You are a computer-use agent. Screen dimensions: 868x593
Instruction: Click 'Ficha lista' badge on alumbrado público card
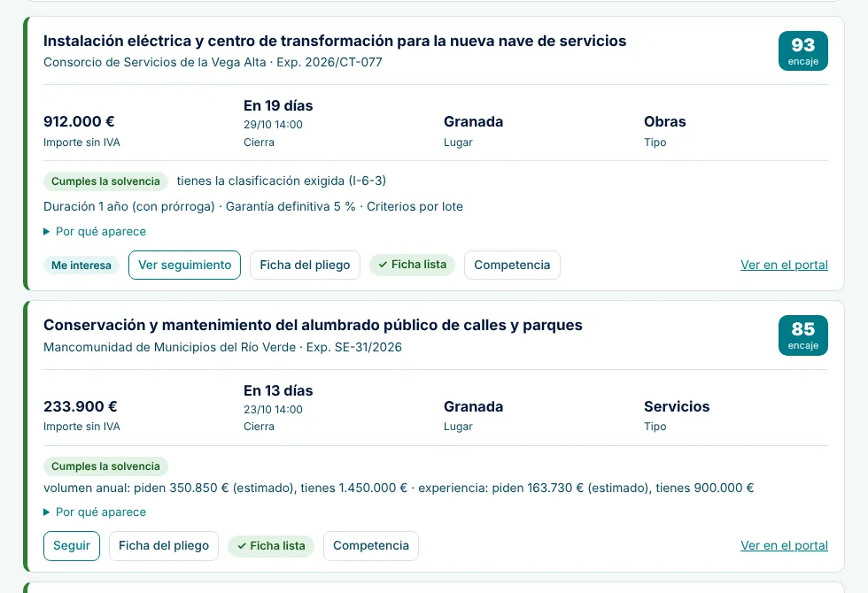[x=271, y=546]
